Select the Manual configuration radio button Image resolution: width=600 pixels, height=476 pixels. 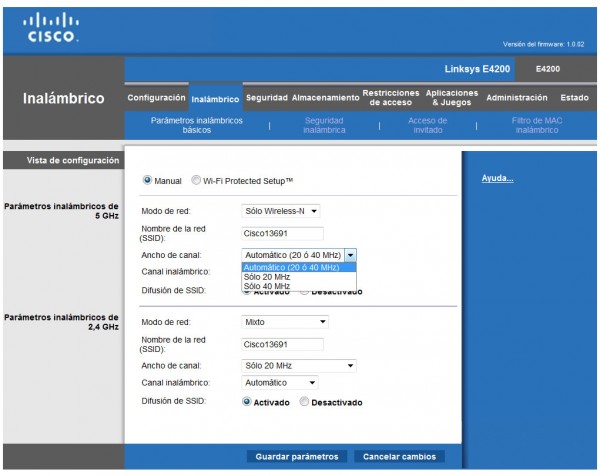147,180
